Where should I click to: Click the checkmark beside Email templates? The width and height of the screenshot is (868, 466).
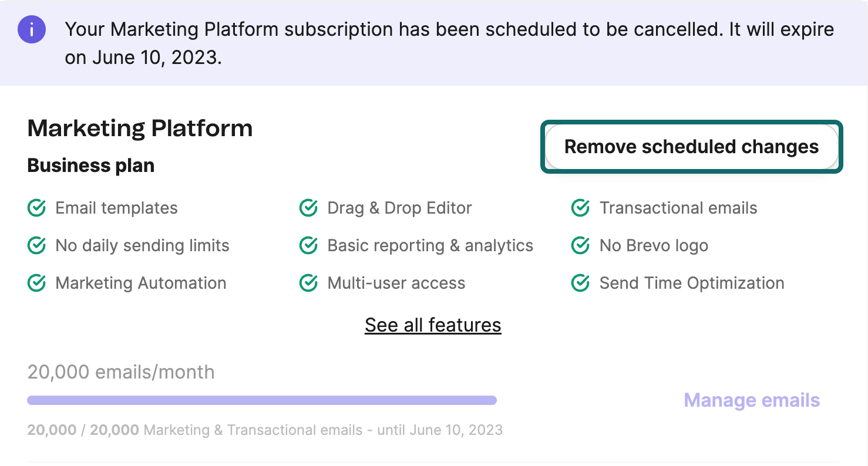tap(36, 208)
